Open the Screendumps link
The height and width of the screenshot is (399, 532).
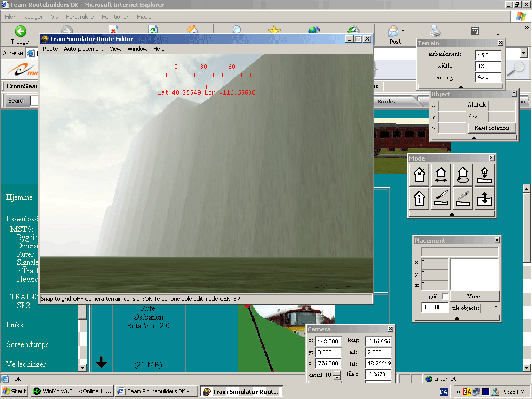(x=28, y=344)
